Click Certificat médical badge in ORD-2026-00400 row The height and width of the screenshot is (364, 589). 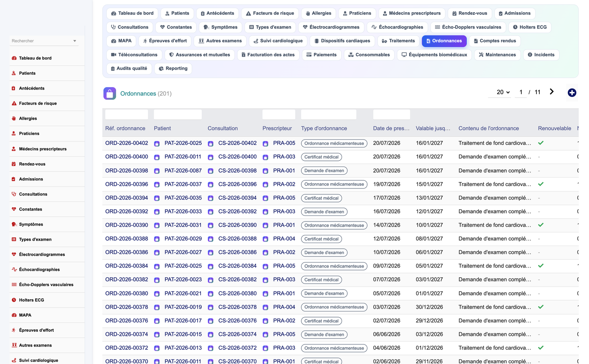(322, 157)
